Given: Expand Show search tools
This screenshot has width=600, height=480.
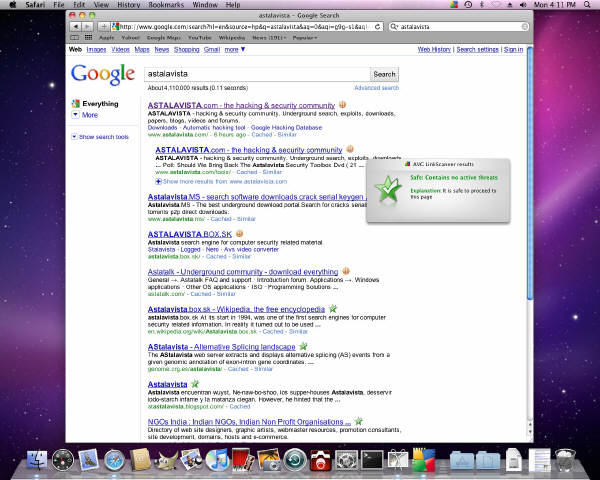Looking at the screenshot, I should tap(100, 137).
